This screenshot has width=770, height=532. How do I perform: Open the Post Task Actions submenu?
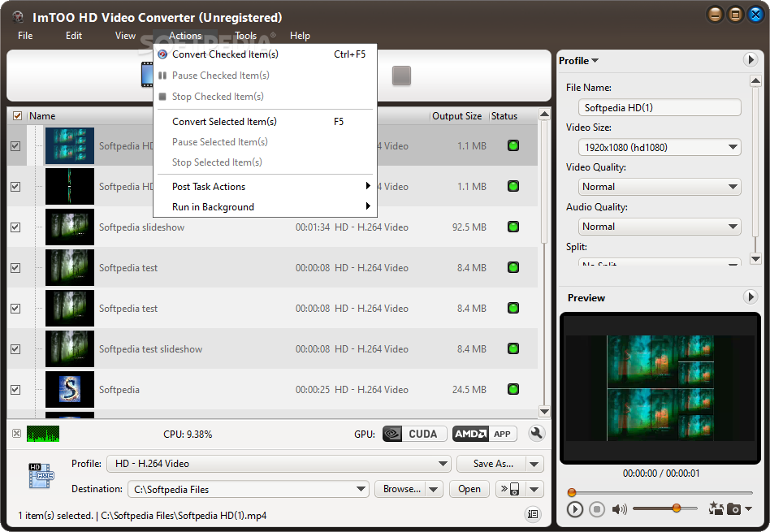pyautogui.click(x=265, y=187)
